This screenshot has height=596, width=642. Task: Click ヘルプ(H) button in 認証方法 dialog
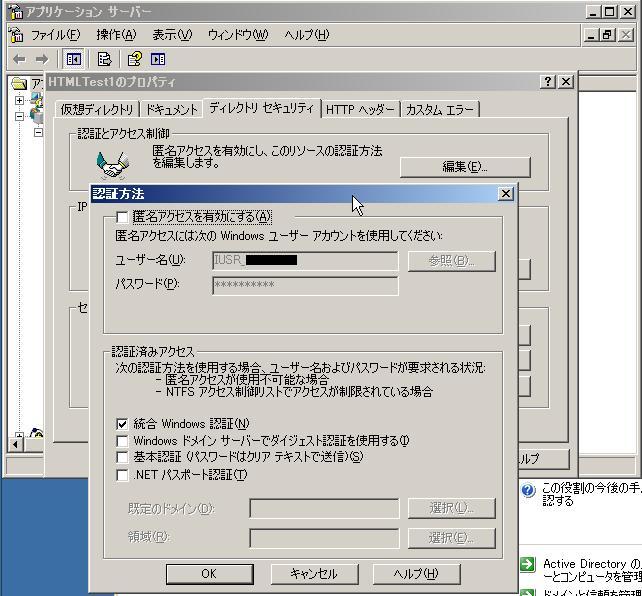pyautogui.click(x=416, y=574)
